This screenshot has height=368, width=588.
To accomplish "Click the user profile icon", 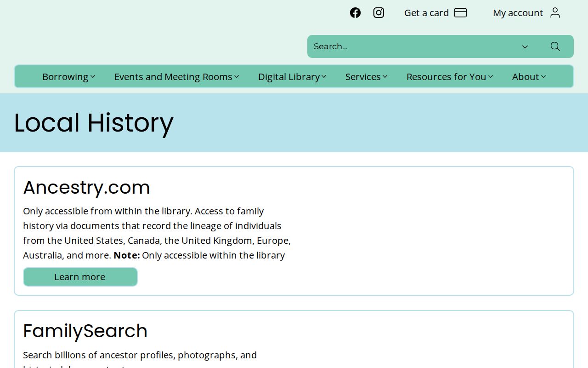I will point(555,13).
